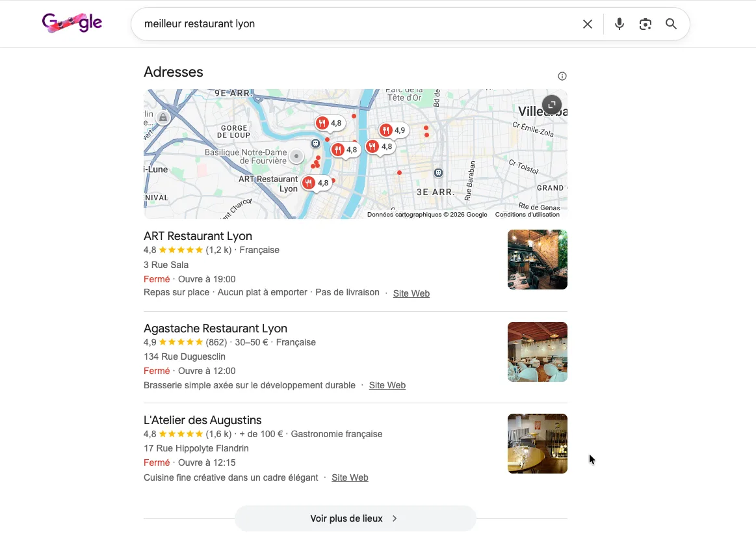The height and width of the screenshot is (549, 756).
Task: Click the transit station icon near 3E ARR.
Action: 438,173
